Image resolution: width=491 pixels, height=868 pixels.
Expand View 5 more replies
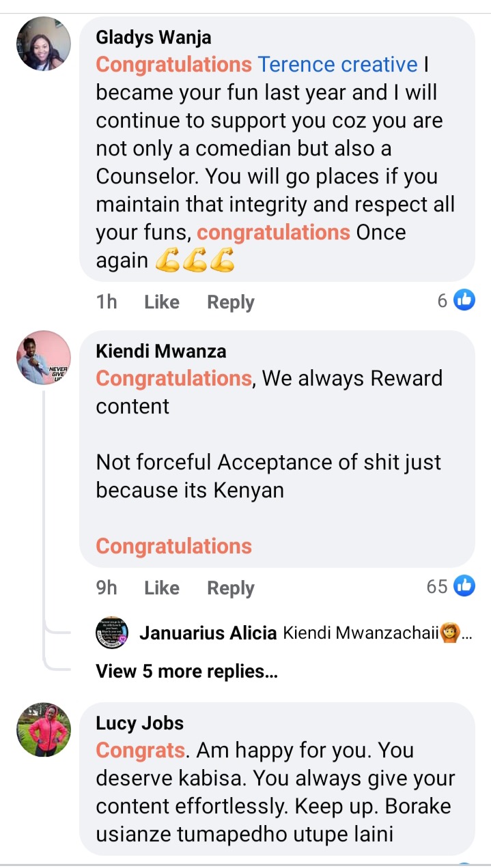click(x=187, y=671)
